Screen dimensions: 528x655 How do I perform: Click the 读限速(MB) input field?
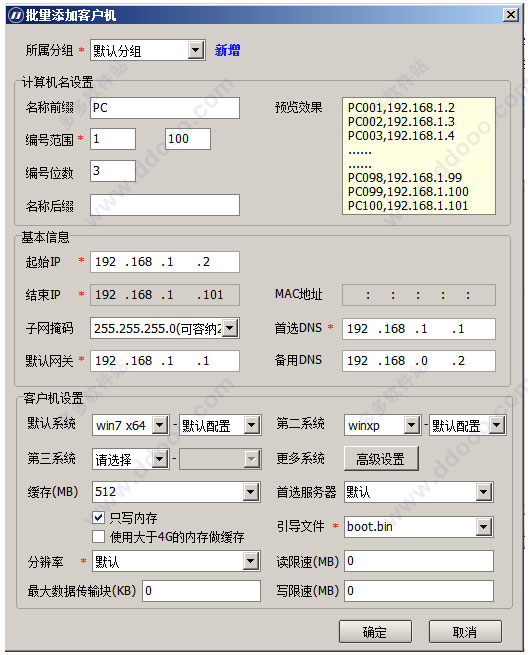pos(419,561)
